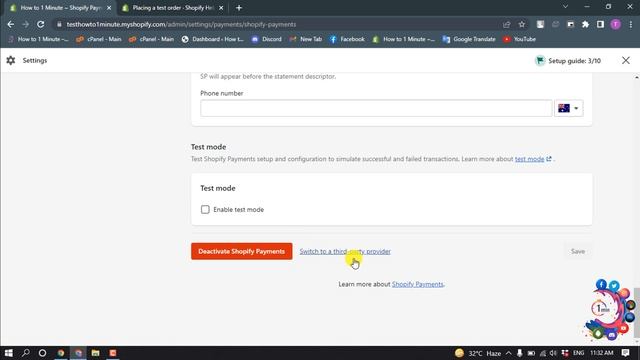Viewport: 640px width, 360px height.
Task: Open Chrome three-dot menu
Action: click(x=631, y=24)
